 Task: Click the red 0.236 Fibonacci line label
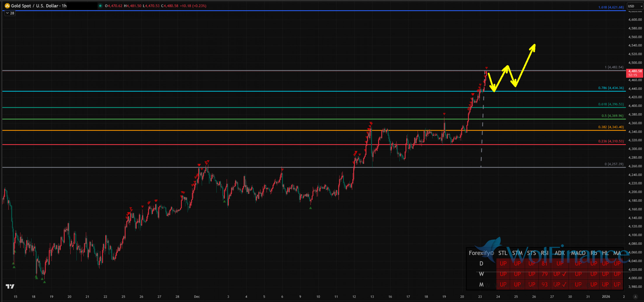[x=611, y=141]
